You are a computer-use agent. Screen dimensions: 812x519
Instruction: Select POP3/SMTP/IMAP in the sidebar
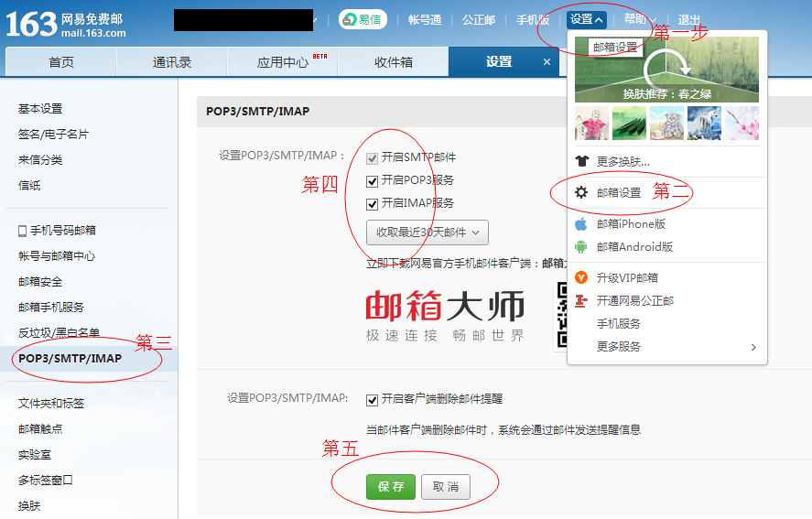tap(70, 359)
